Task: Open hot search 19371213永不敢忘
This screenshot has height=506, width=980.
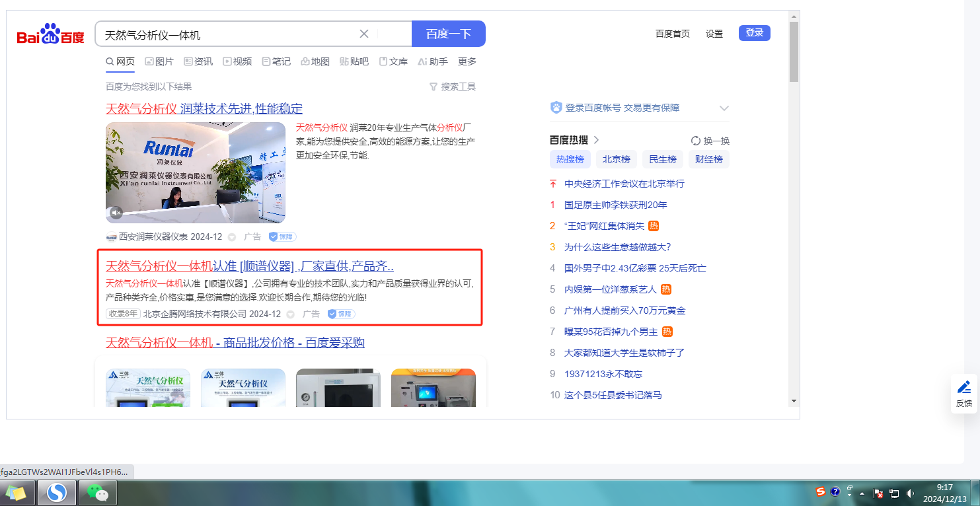Action: pos(603,374)
